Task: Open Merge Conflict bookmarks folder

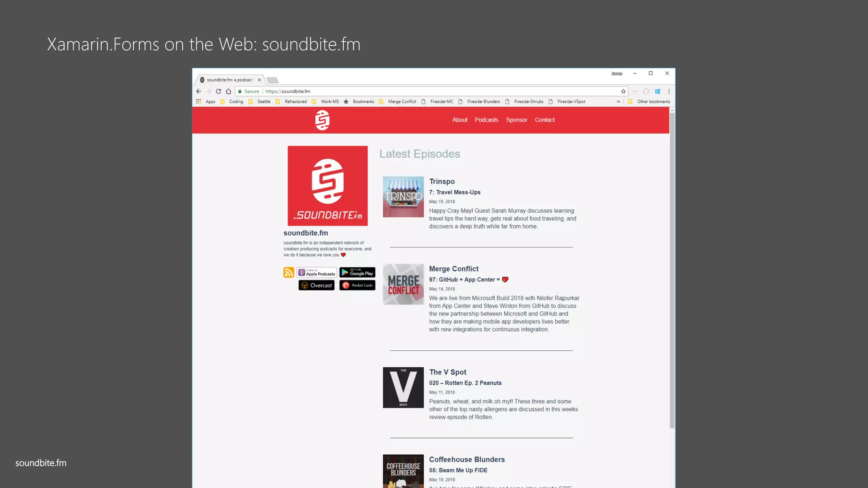Action: click(398, 102)
